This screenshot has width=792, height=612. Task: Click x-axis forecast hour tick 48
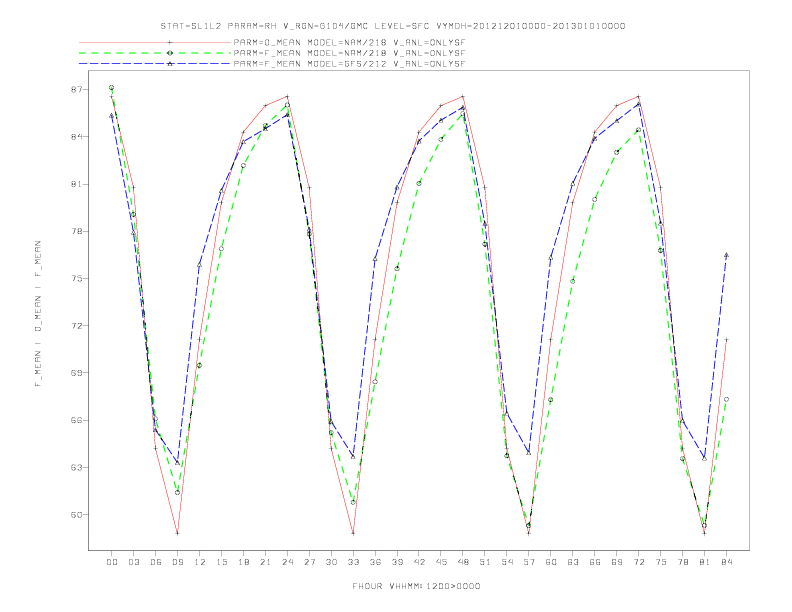463,562
